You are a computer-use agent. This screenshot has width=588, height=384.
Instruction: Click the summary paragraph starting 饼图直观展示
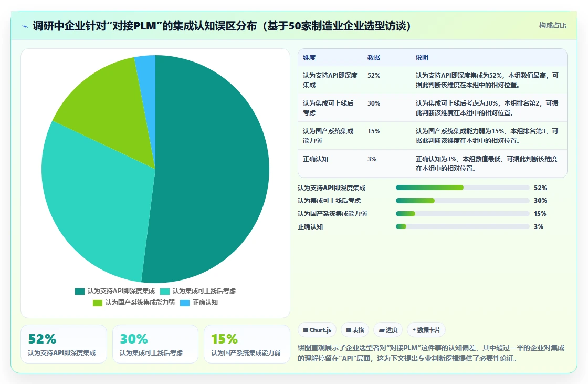pyautogui.click(x=431, y=353)
